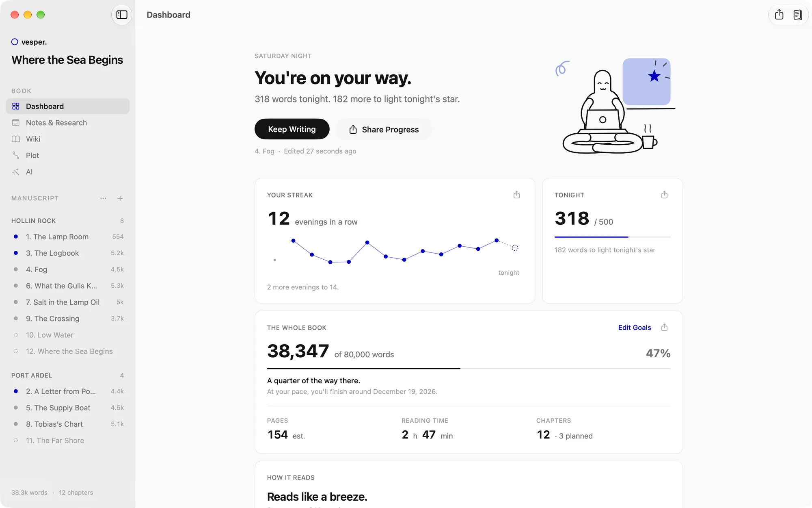Viewport: 812px width, 508px height.
Task: Open the share icon in top toolbar
Action: (779, 15)
